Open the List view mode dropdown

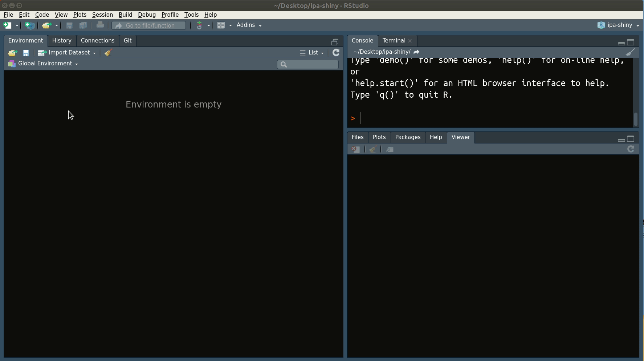coord(312,53)
